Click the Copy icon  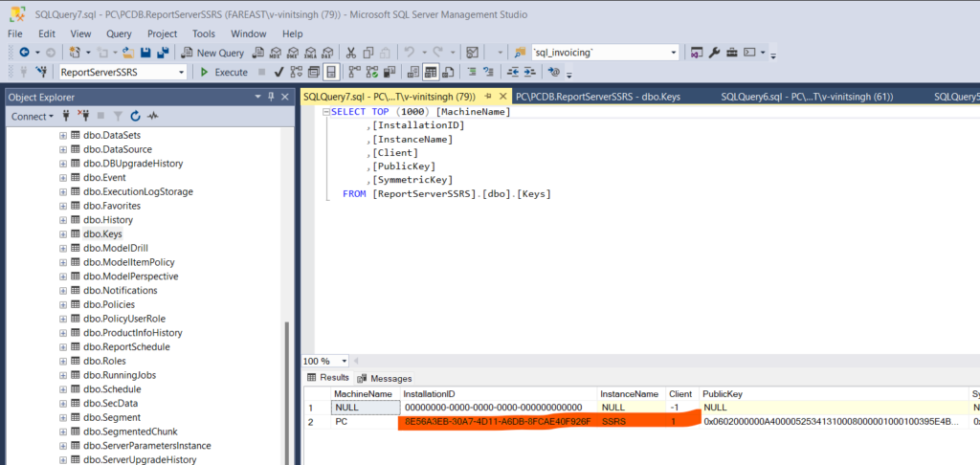coord(368,54)
